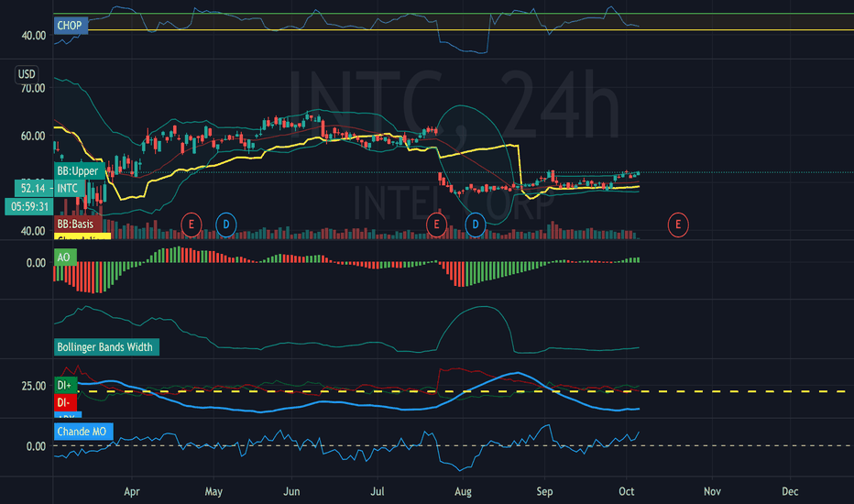
Task: Click the 70.00 price scale value
Action: [x=33, y=88]
